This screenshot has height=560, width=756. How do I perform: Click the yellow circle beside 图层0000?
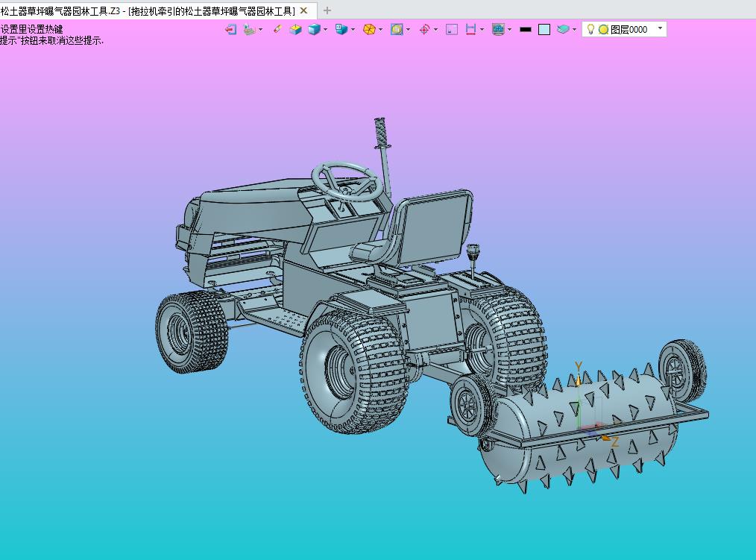(x=603, y=29)
